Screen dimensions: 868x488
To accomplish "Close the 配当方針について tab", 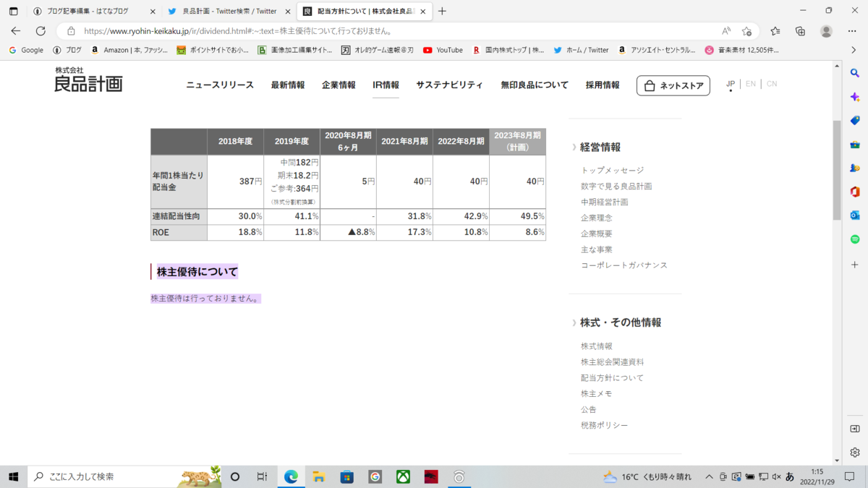I will 423,12.
